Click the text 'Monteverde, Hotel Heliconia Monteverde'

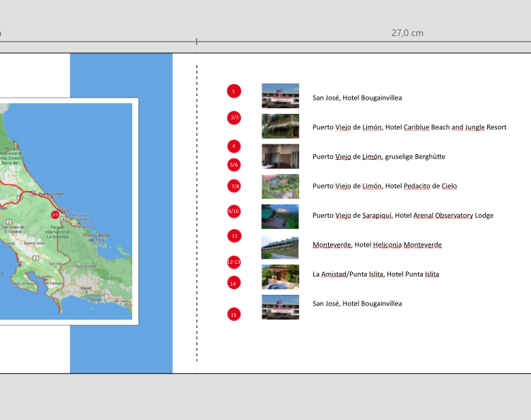377,245
